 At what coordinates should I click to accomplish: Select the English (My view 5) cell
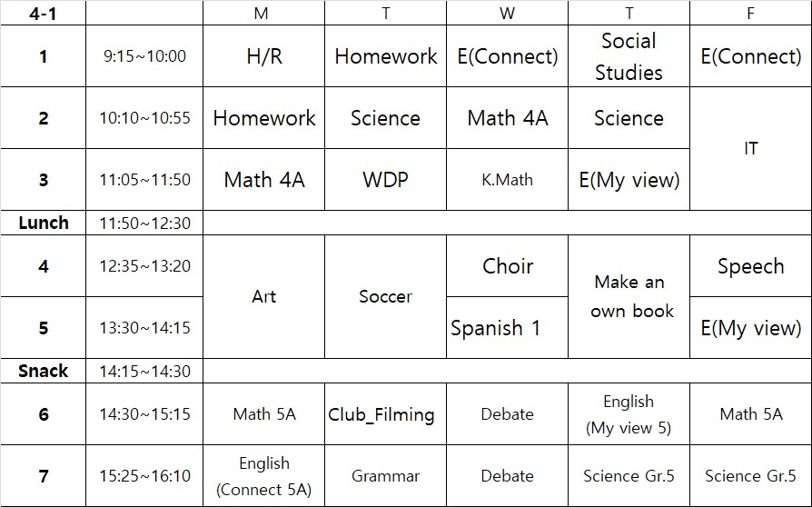coord(629,414)
